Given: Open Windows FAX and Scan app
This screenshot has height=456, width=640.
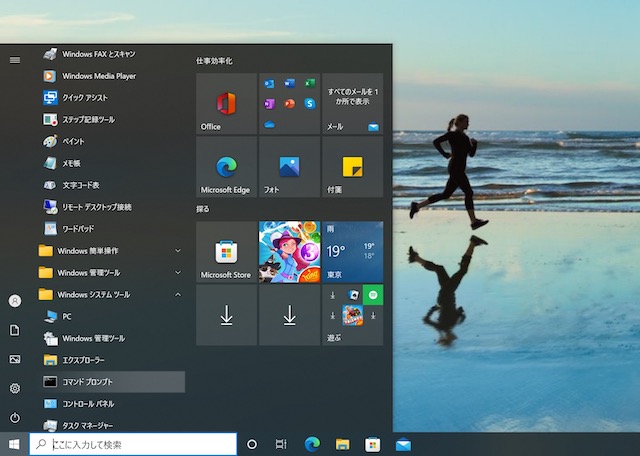Looking at the screenshot, I should point(110,54).
